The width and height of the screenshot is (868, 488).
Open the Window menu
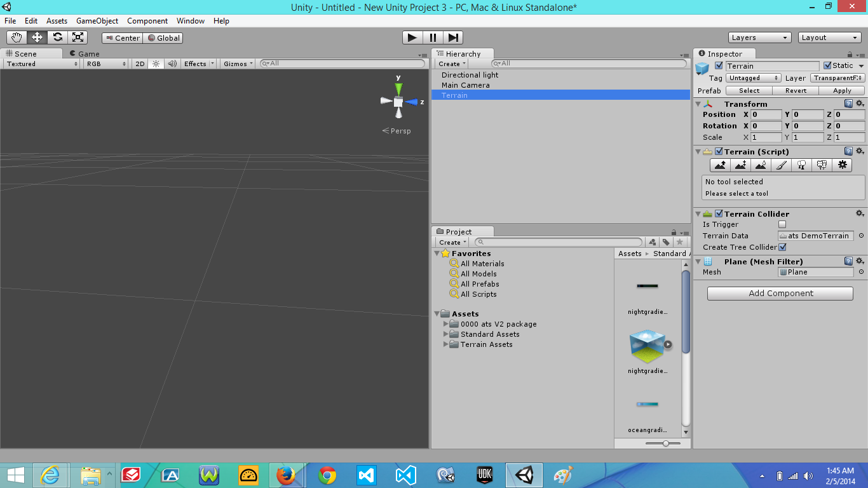point(191,21)
